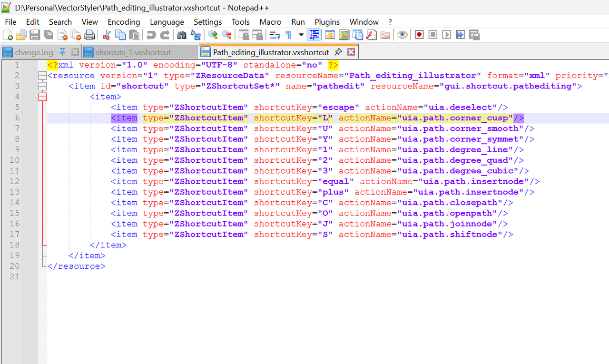The height and width of the screenshot is (364, 609).
Task: Toggle synchronize vertical scrolling icon
Action: point(244,35)
